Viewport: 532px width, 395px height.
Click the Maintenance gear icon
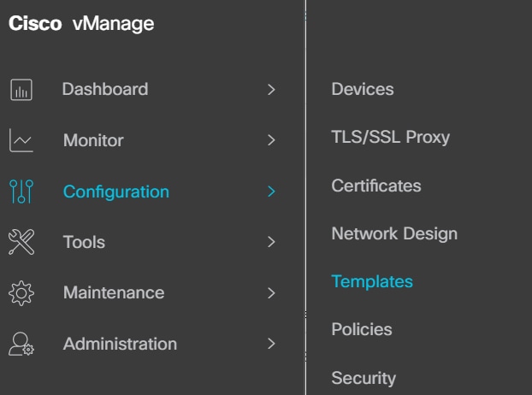(x=21, y=293)
